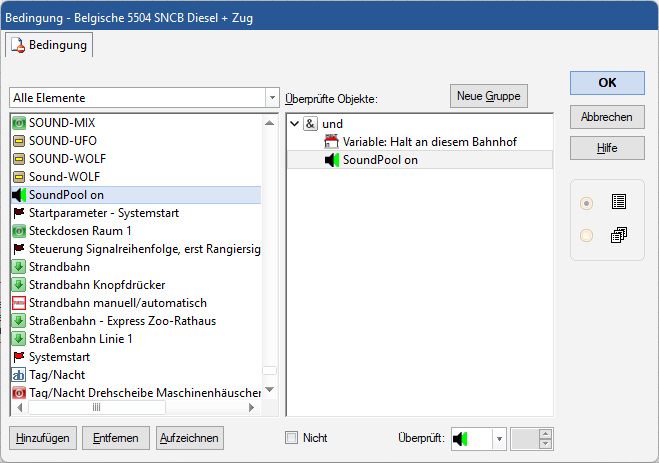Select the stacked pages radio button
Viewport: 659px width, 463px height.
coord(587,235)
